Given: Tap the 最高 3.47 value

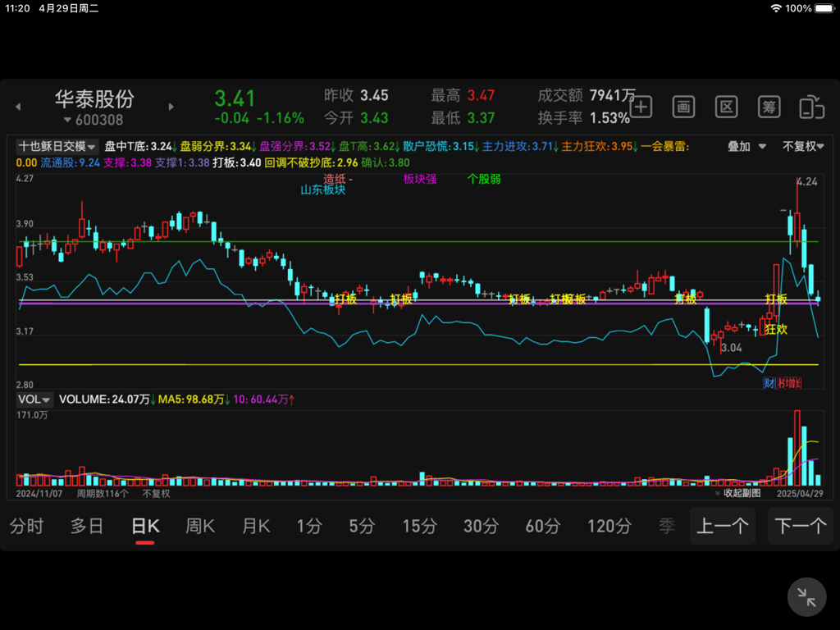Looking at the screenshot, I should coord(481,96).
